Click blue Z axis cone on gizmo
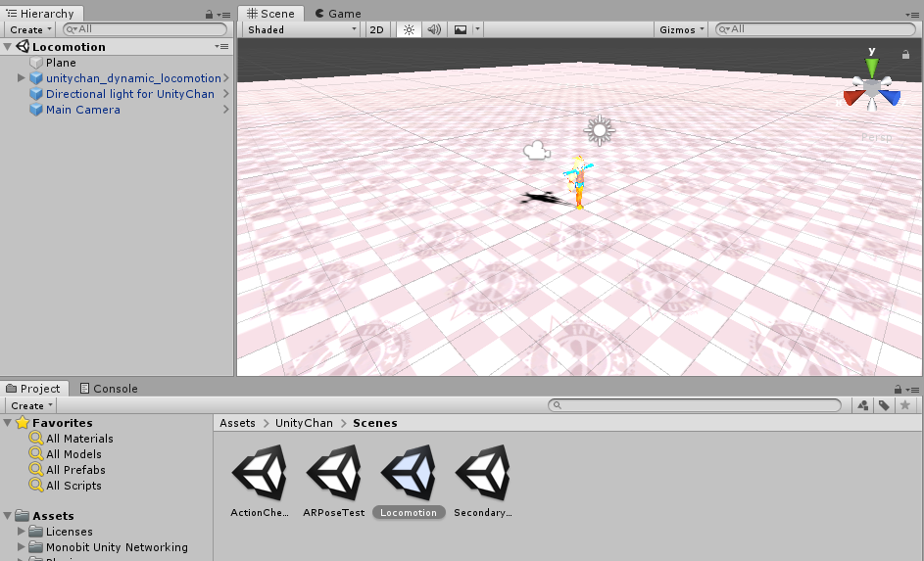This screenshot has height=561, width=924. point(892,97)
